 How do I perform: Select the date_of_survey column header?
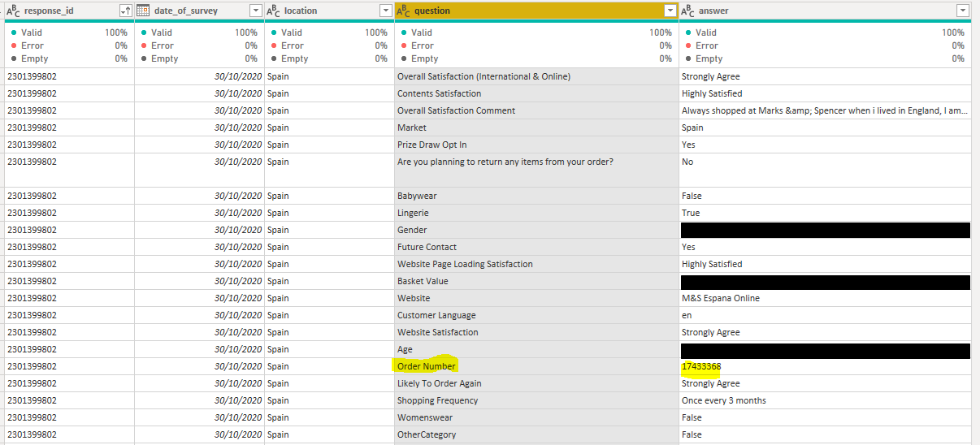pos(199,11)
